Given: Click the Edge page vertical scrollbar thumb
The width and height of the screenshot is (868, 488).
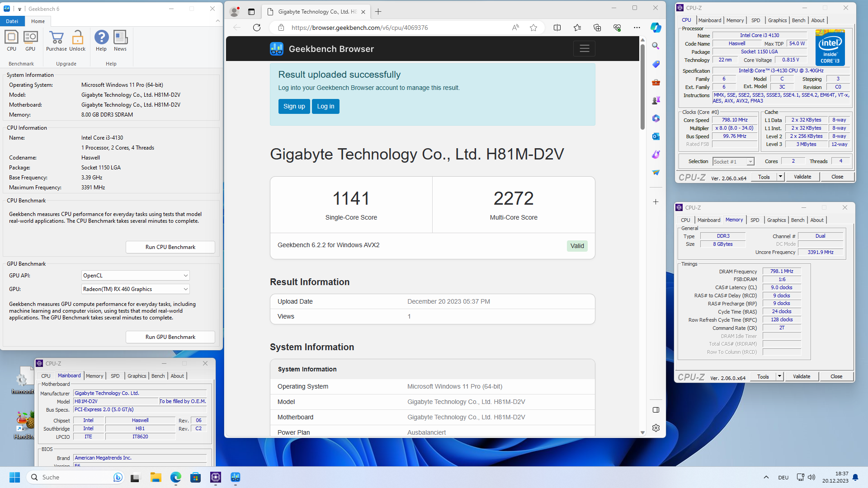Looking at the screenshot, I should [642, 86].
